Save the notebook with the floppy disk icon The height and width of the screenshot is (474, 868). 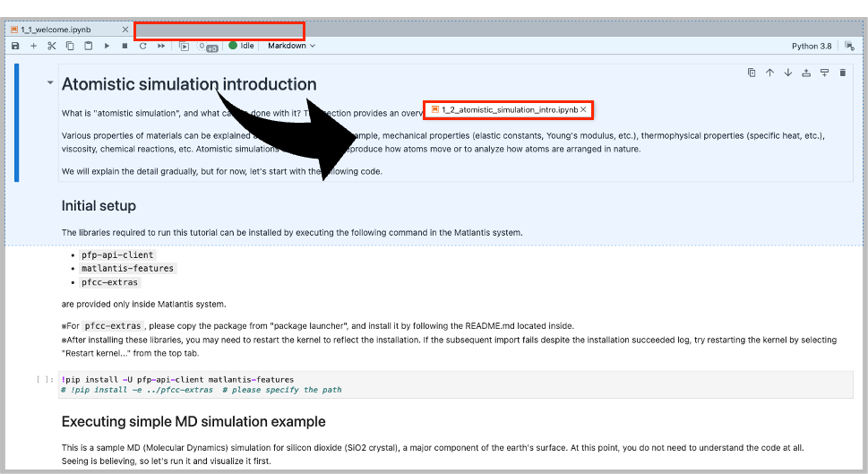[x=15, y=46]
